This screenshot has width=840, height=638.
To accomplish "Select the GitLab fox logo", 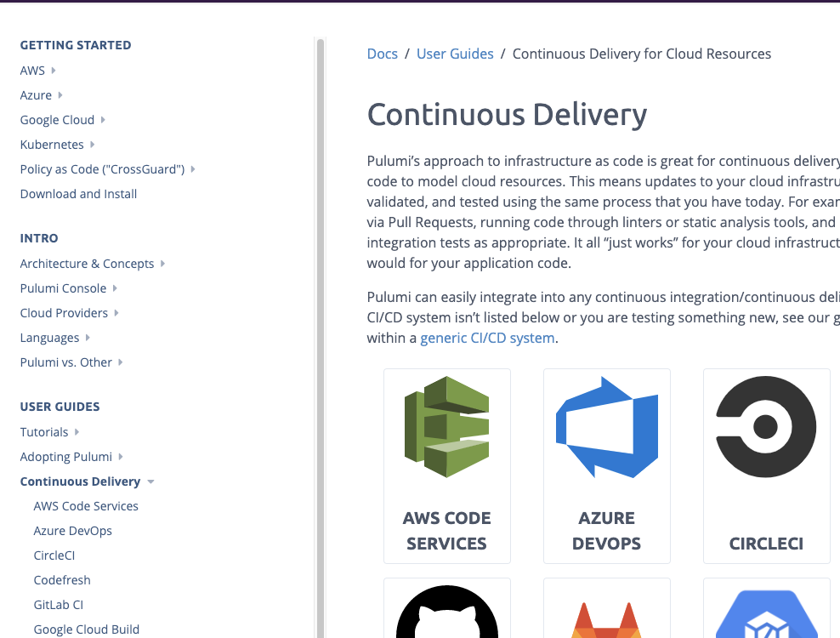I will 606,617.
